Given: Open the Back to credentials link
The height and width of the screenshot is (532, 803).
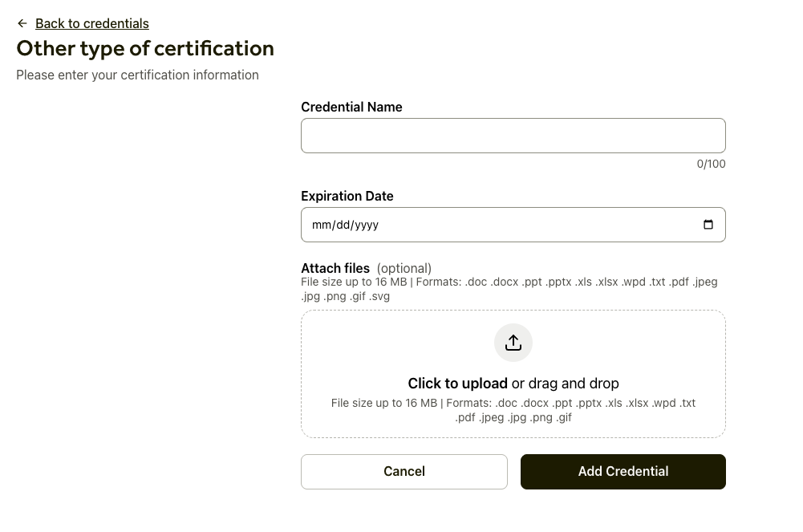Looking at the screenshot, I should (92, 23).
